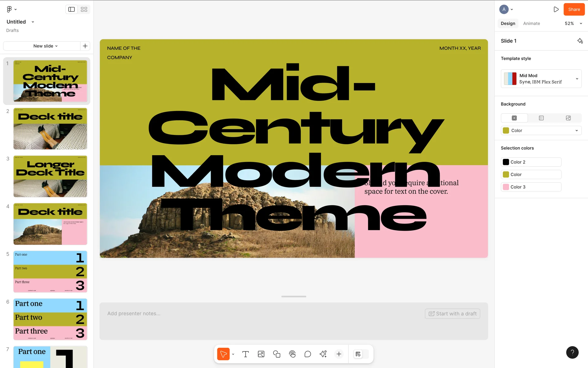Select the Longer Deck Title slide thumbnail
The width and height of the screenshot is (588, 368).
coord(50,176)
